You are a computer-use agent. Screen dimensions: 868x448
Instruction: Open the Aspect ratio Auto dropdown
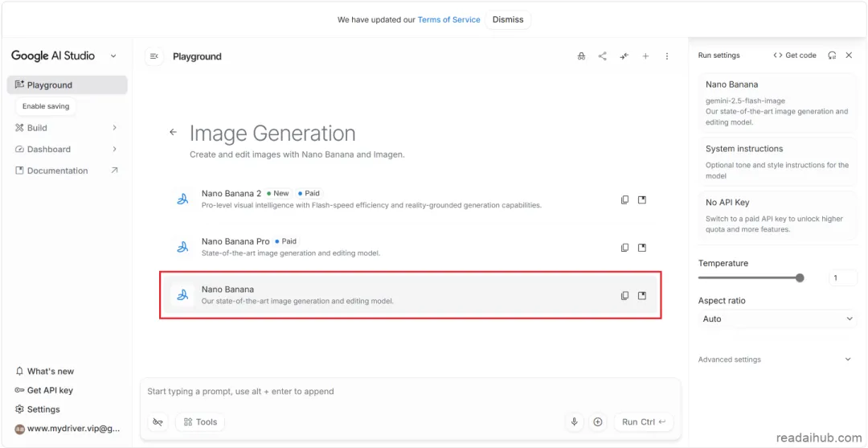coord(777,319)
